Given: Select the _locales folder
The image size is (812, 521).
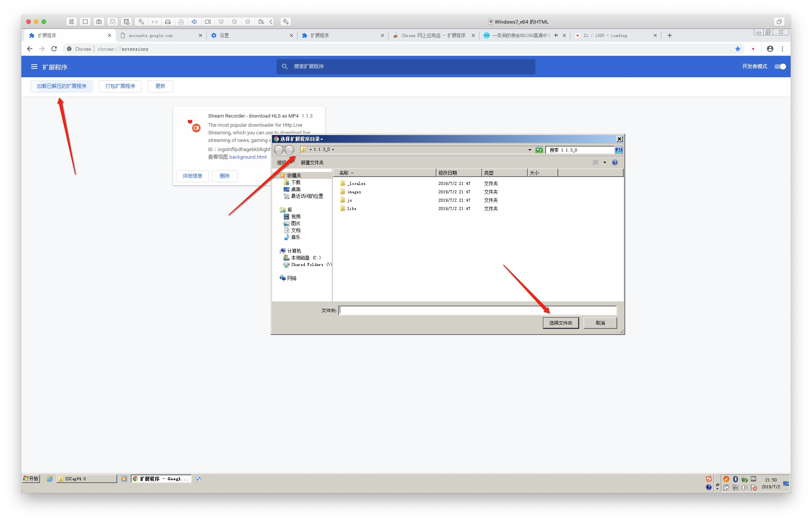Looking at the screenshot, I should (353, 183).
